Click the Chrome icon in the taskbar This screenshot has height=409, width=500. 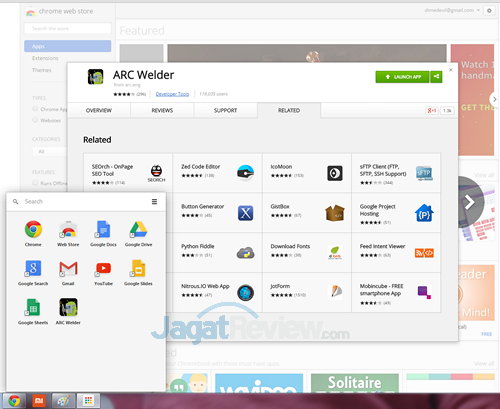[14, 400]
